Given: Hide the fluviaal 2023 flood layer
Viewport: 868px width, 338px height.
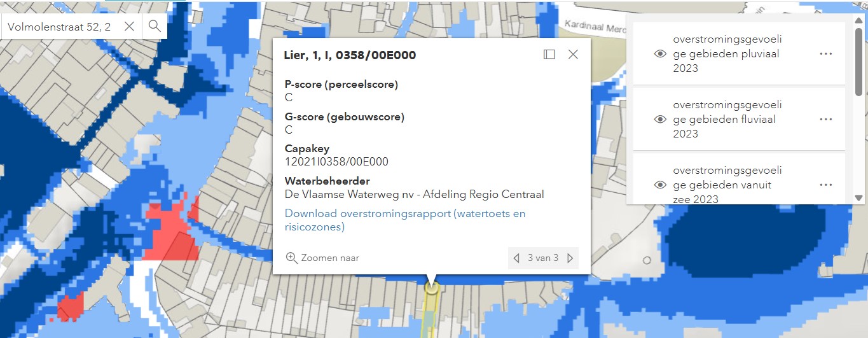Looking at the screenshot, I should pos(660,119).
